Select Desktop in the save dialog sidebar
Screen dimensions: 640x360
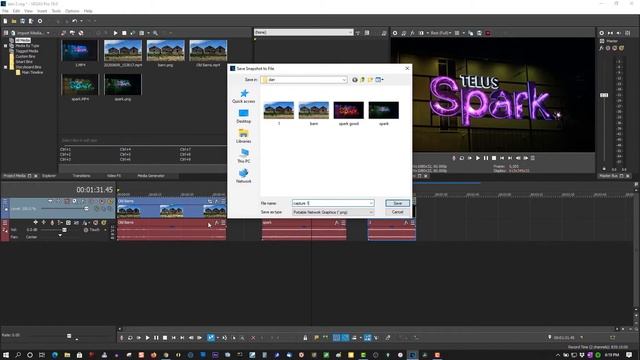[x=244, y=116]
